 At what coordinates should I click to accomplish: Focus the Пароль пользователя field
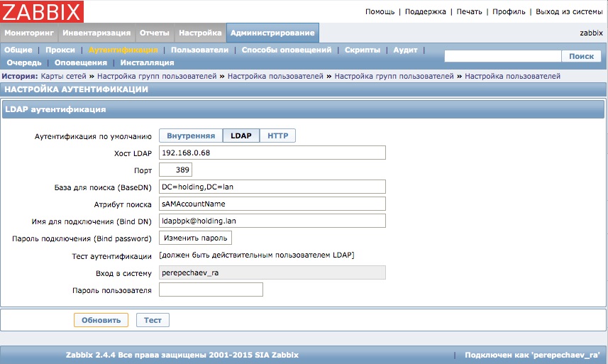click(x=211, y=289)
